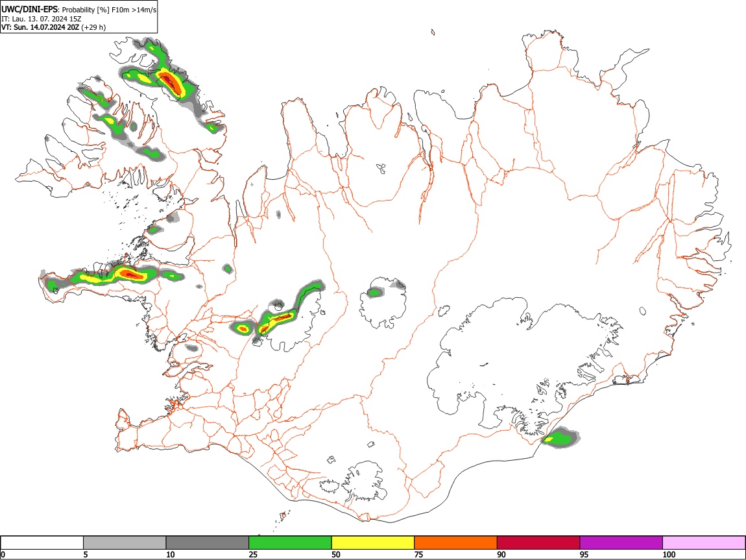The image size is (746, 560).
Task: Click the legend label '90'
Action: (x=501, y=555)
